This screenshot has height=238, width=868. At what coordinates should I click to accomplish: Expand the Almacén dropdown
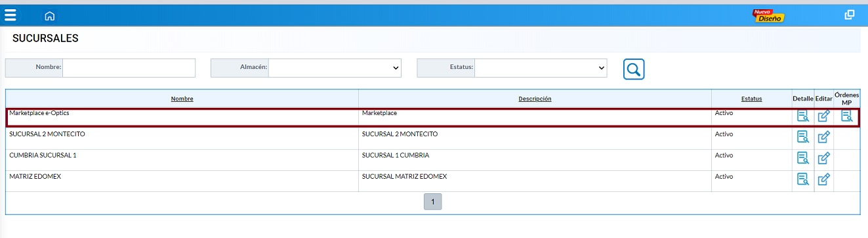[x=335, y=68]
